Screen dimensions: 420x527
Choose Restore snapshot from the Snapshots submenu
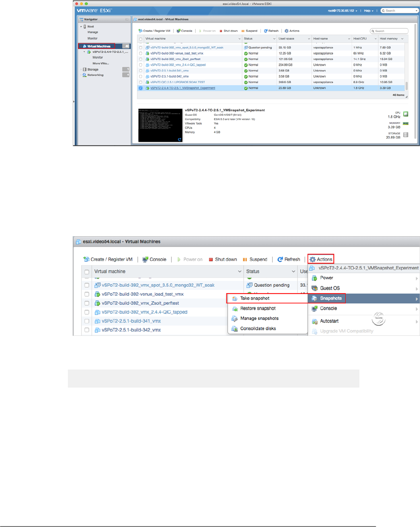[267, 308]
